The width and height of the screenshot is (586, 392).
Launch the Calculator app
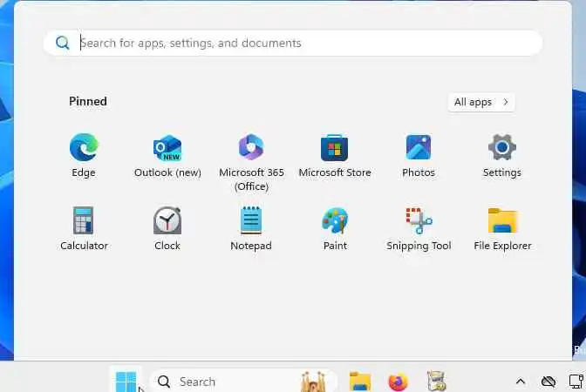[84, 228]
